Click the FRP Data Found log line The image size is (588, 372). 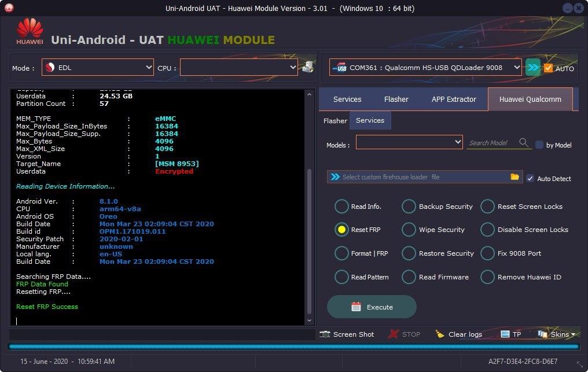click(42, 284)
